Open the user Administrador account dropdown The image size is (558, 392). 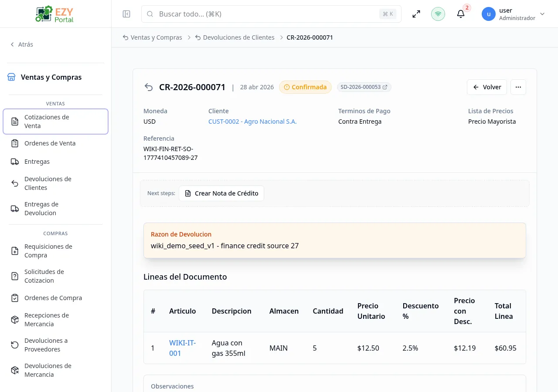514,14
